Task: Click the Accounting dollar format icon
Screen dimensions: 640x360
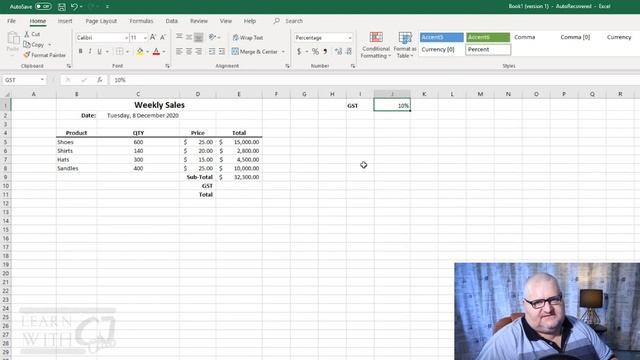Action: pyautogui.click(x=299, y=51)
